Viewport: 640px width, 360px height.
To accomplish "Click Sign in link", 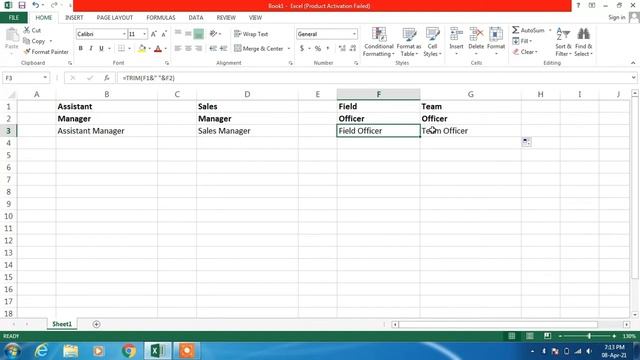I will tap(616, 17).
